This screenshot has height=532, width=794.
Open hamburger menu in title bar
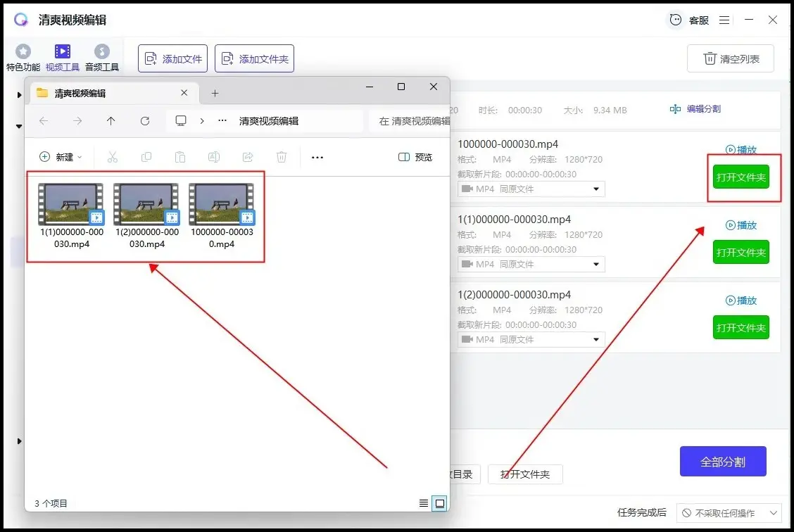[x=724, y=20]
